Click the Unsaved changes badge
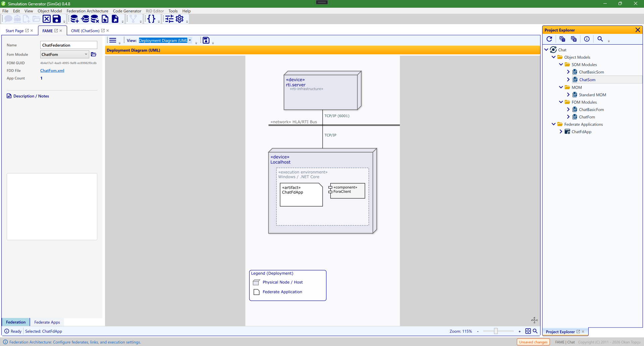The image size is (644, 346). point(533,342)
